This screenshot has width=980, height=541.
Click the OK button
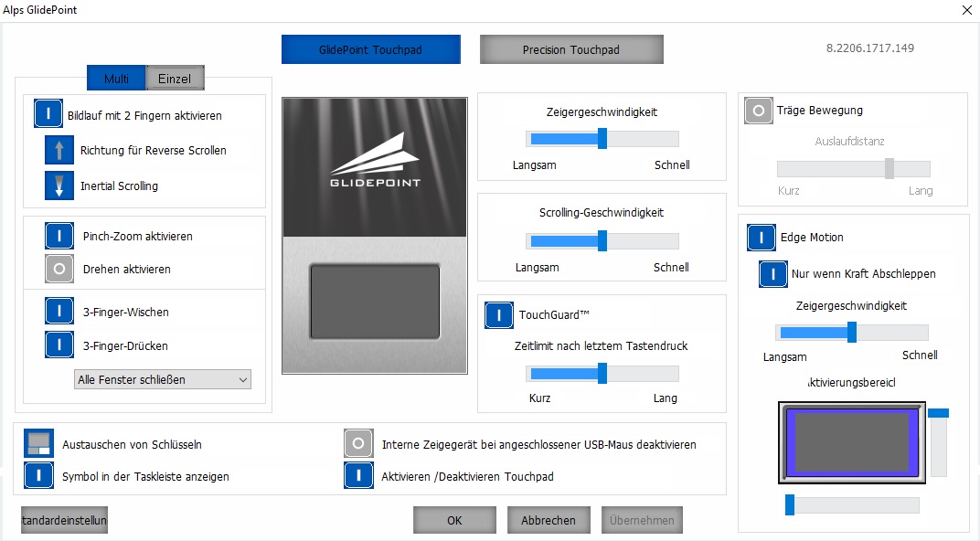[454, 520]
